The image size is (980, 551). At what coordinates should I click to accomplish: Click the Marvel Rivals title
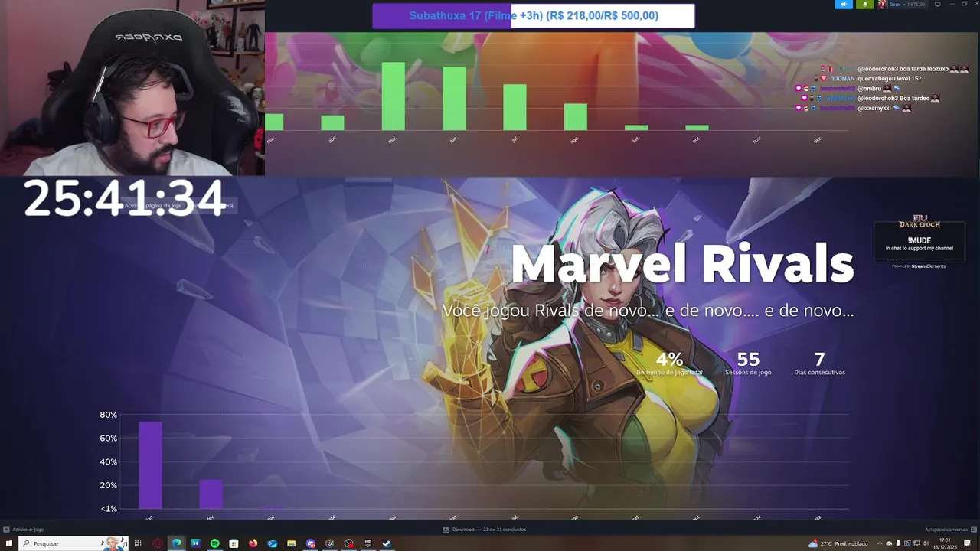pyautogui.click(x=682, y=263)
